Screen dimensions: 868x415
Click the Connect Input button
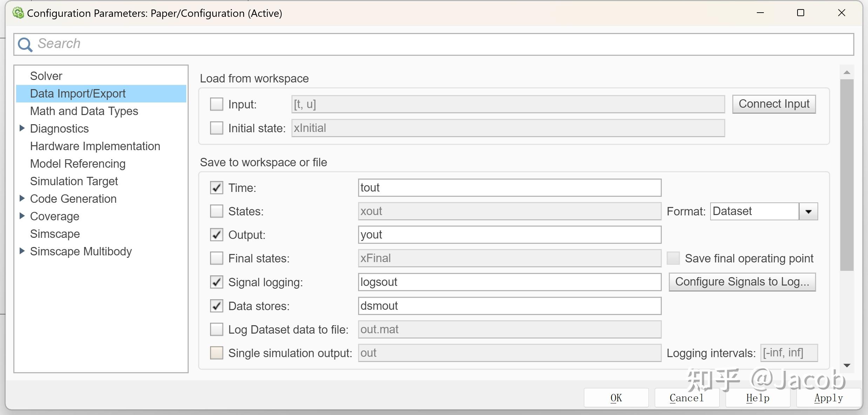pos(774,104)
